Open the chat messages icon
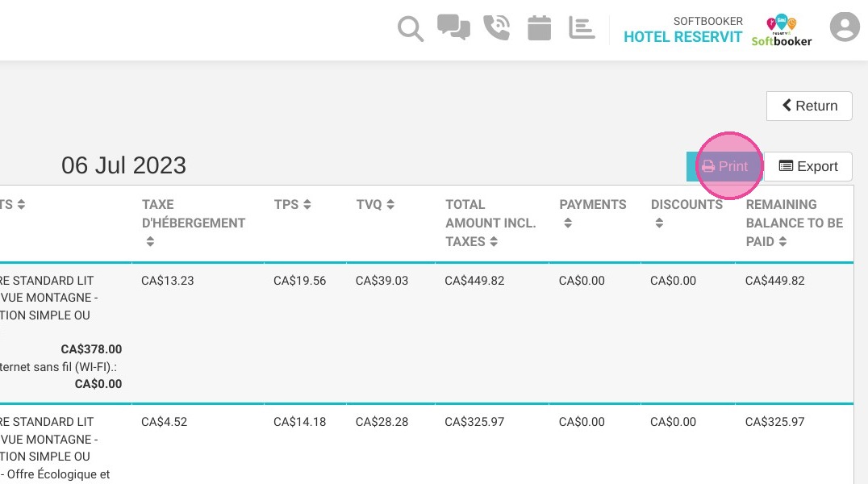This screenshot has height=484, width=868. click(453, 27)
